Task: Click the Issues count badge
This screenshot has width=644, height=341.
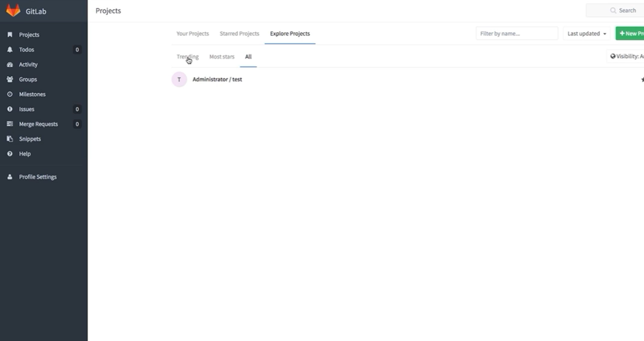Action: (77, 109)
